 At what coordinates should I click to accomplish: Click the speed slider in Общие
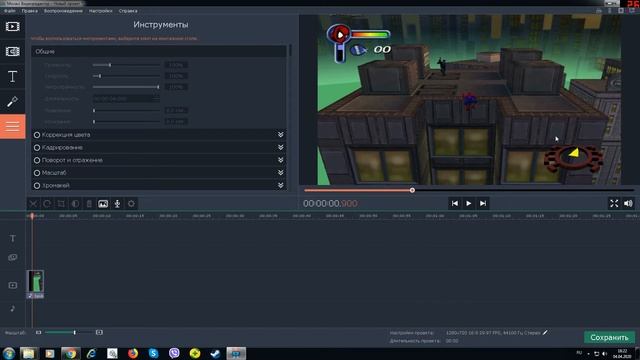126,76
